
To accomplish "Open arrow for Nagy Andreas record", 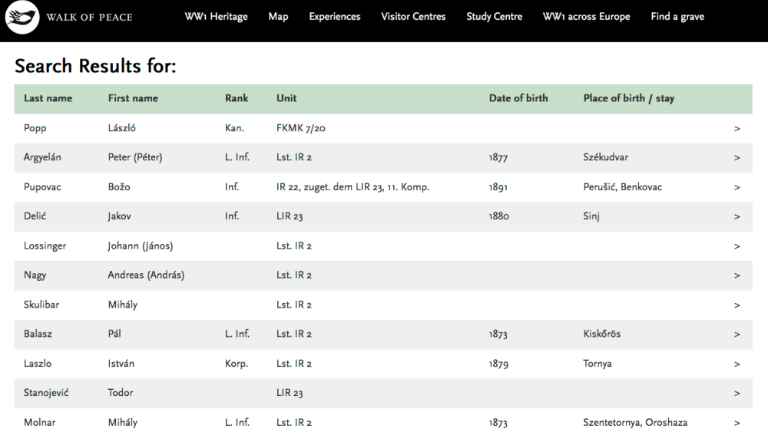I will pos(737,276).
